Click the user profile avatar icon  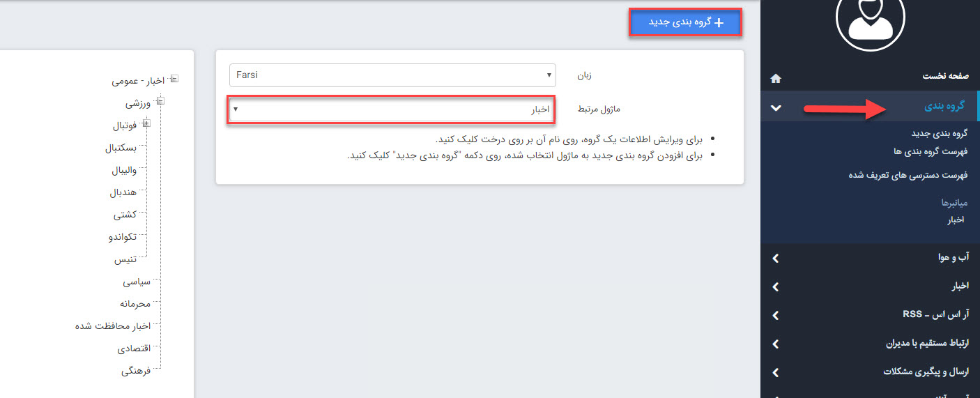pyautogui.click(x=870, y=21)
